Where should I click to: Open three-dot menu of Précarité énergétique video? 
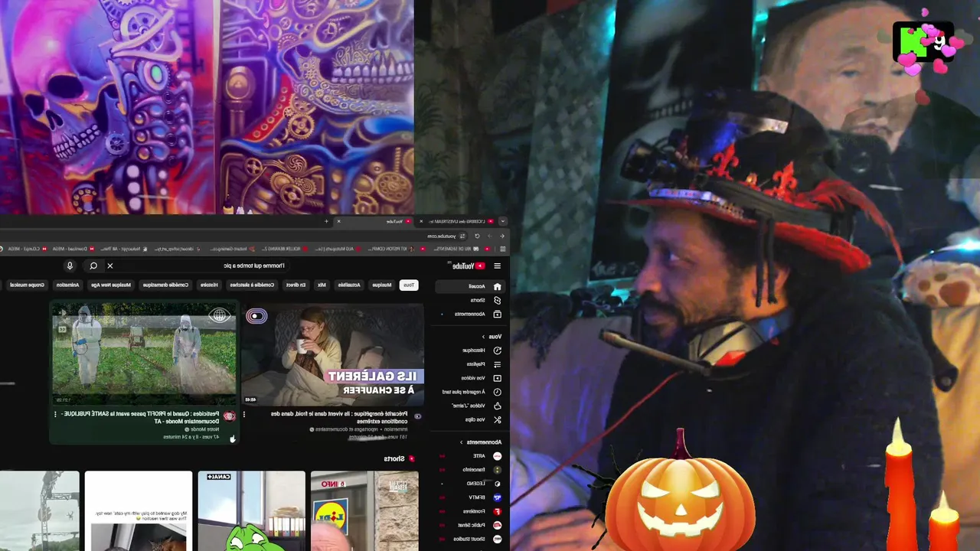244,414
